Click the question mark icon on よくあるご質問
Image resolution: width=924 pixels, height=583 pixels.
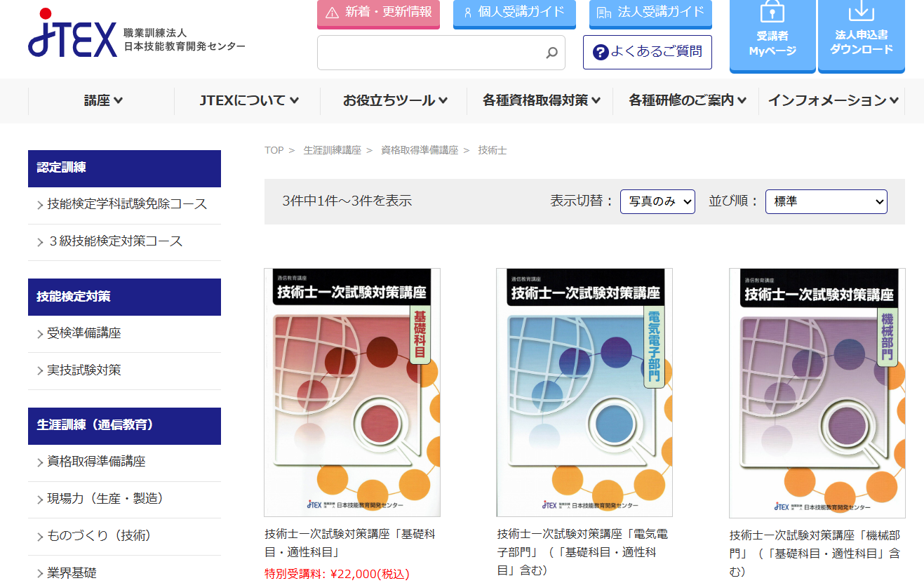[x=601, y=53]
